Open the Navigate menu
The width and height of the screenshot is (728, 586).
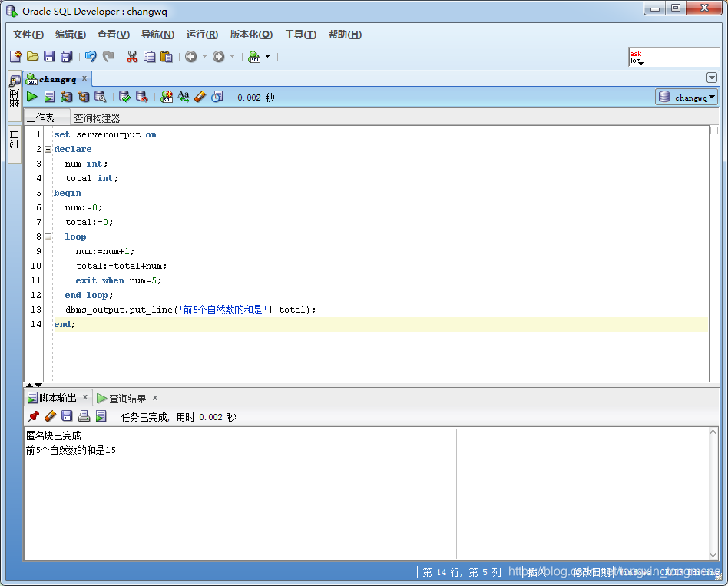pos(158,35)
